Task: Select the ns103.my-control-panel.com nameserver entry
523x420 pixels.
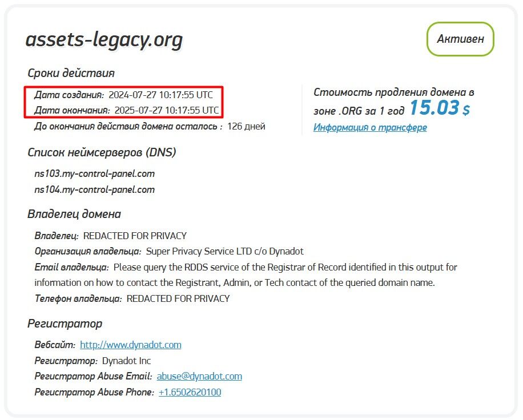Action: coord(94,173)
